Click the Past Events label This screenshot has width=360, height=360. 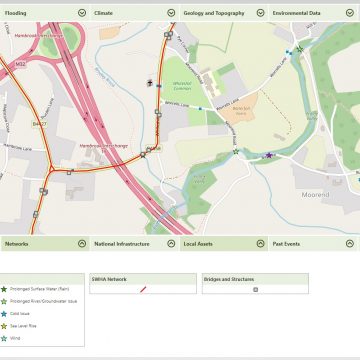coord(286,244)
